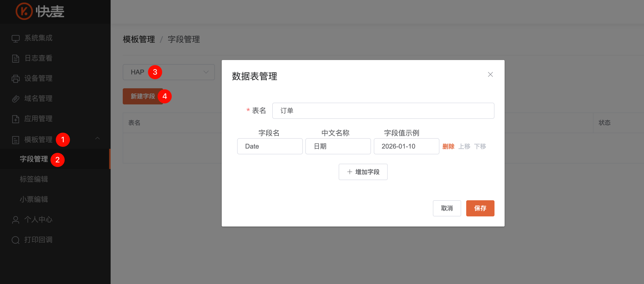This screenshot has height=284, width=644.
Task: Open 标签编辑 submenu item
Action: [34, 179]
